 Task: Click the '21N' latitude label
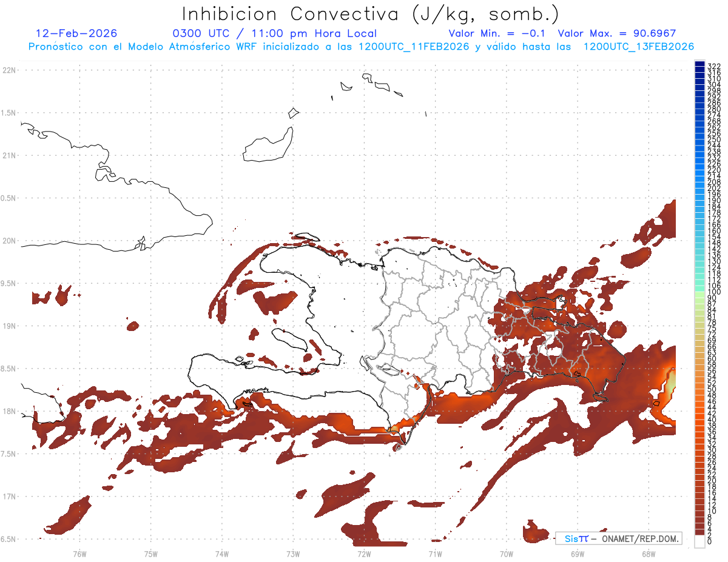8,156
